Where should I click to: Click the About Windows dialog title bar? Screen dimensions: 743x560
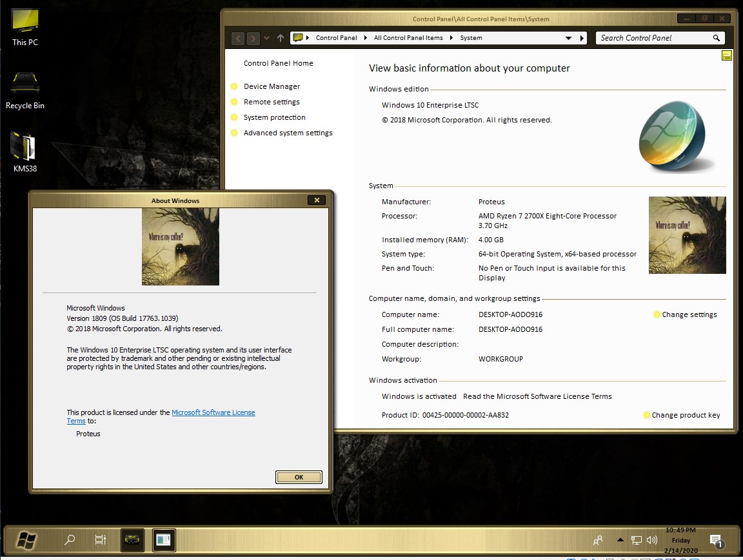[x=175, y=200]
